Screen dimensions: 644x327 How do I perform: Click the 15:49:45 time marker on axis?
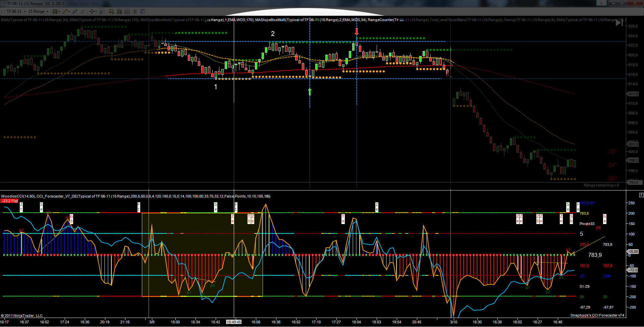[x=234, y=322]
